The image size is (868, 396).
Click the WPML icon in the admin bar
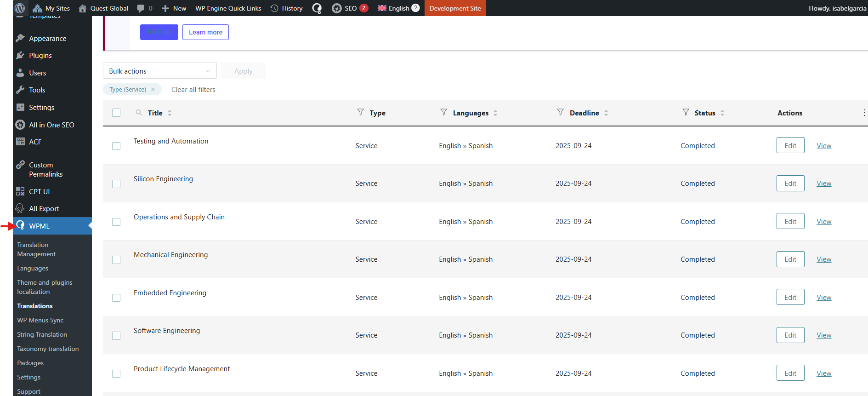tap(317, 8)
